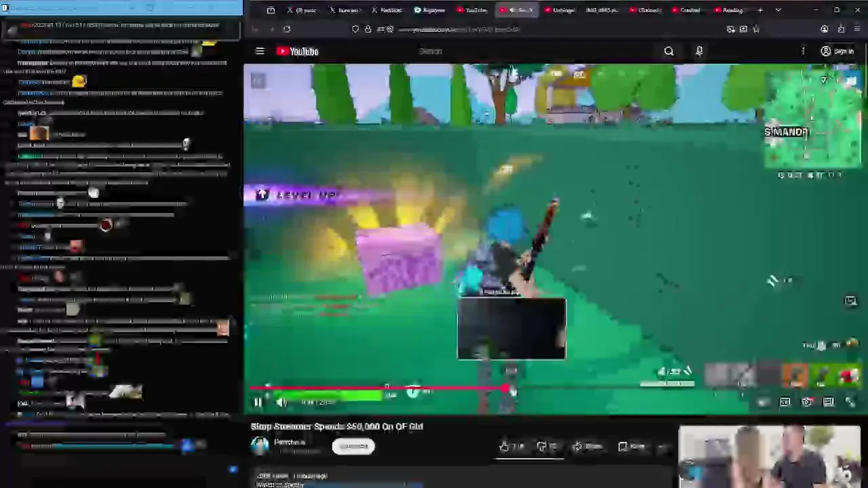Image resolution: width=868 pixels, height=488 pixels.
Task: Mute the video volume speaker icon
Action: 281,402
